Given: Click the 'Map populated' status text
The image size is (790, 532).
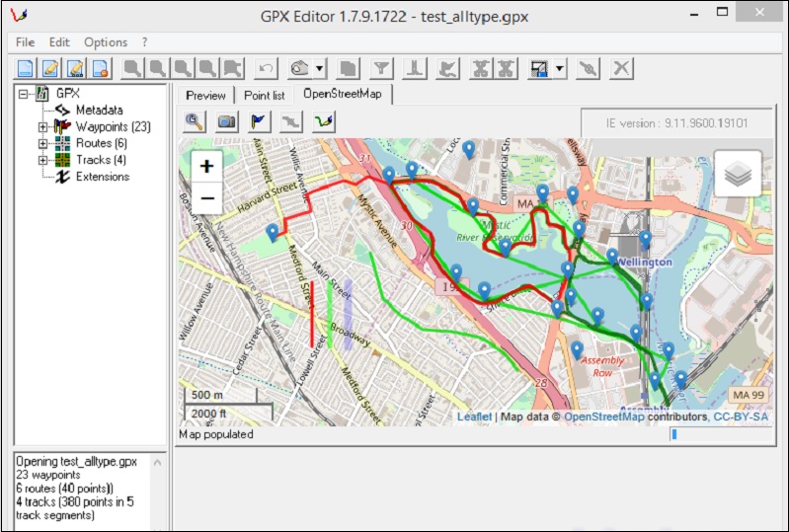Looking at the screenshot, I should [x=216, y=434].
